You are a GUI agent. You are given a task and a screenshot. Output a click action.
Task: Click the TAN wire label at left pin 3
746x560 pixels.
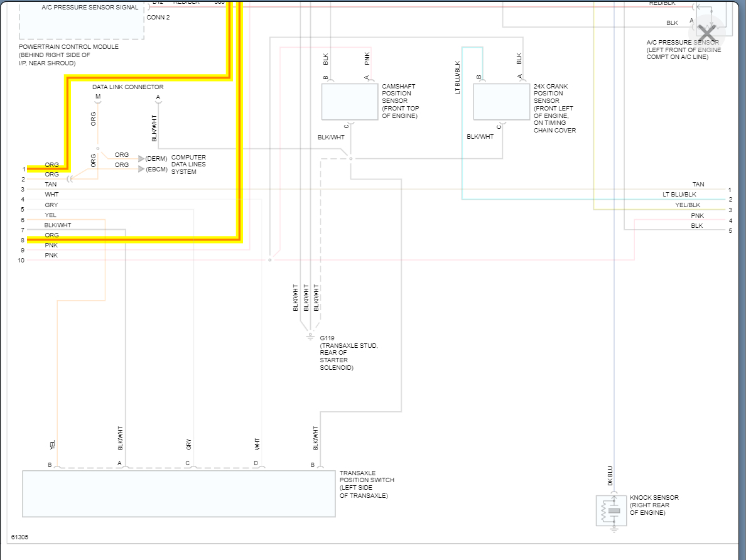point(51,184)
